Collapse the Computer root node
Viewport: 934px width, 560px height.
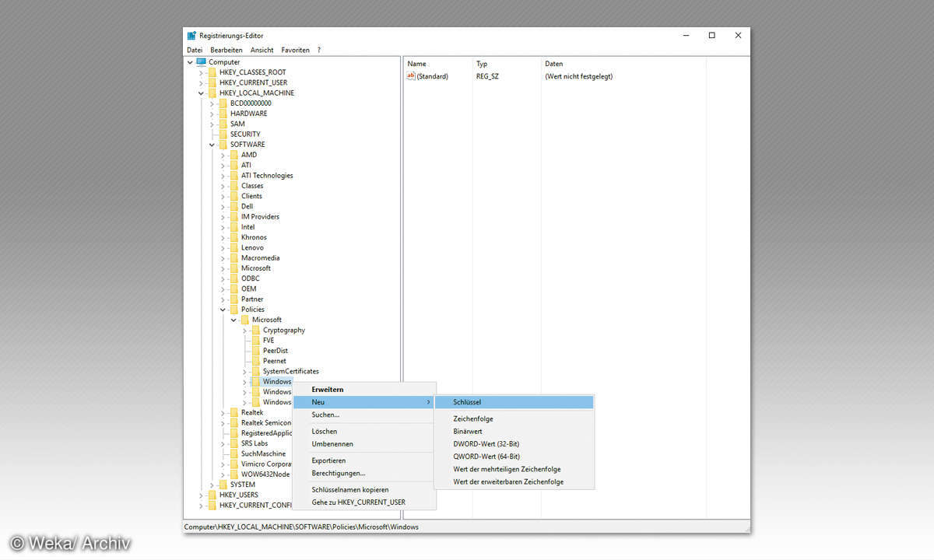(190, 62)
